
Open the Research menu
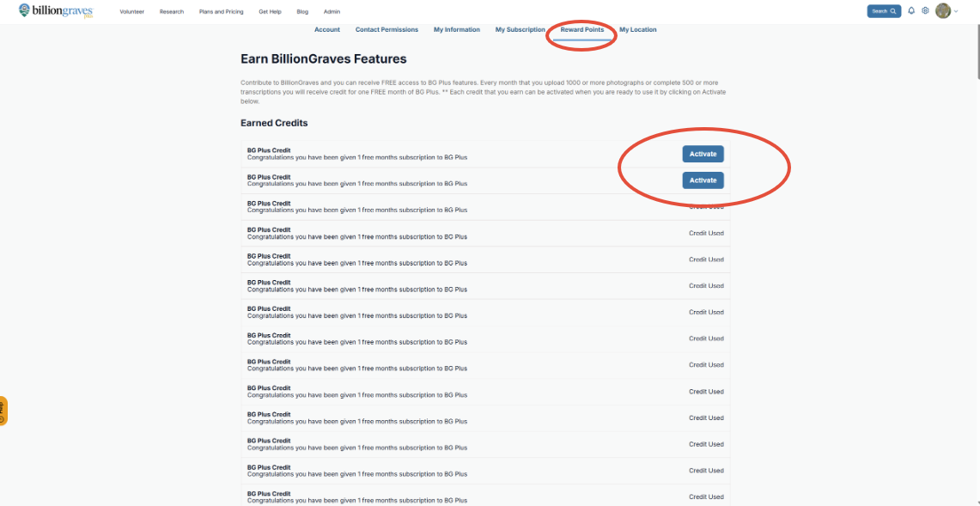172,12
